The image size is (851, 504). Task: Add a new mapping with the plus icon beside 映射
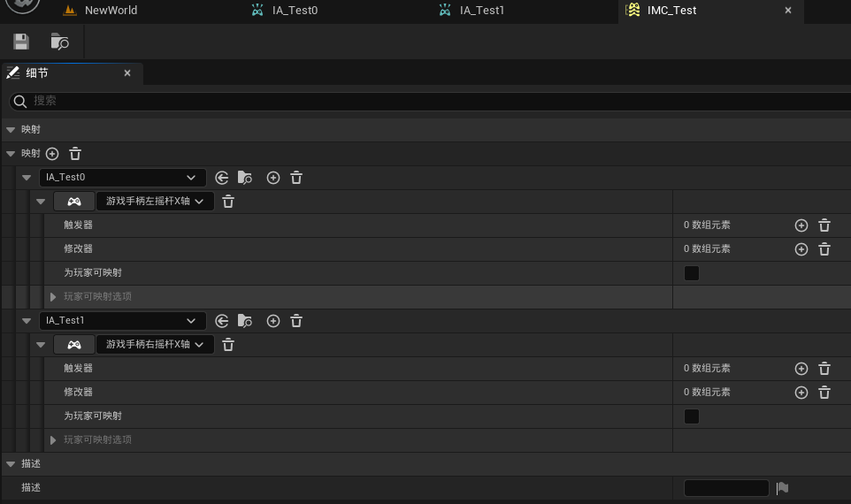pos(52,154)
